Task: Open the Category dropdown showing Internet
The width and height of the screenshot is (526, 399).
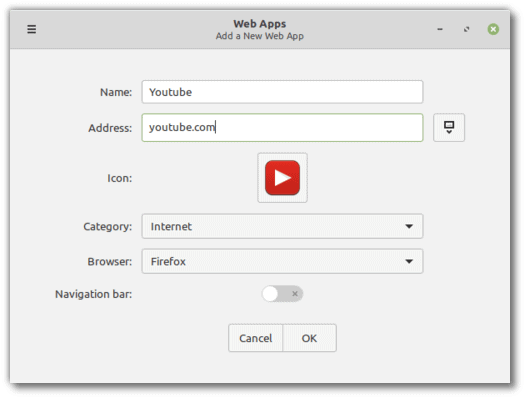Action: click(x=282, y=227)
